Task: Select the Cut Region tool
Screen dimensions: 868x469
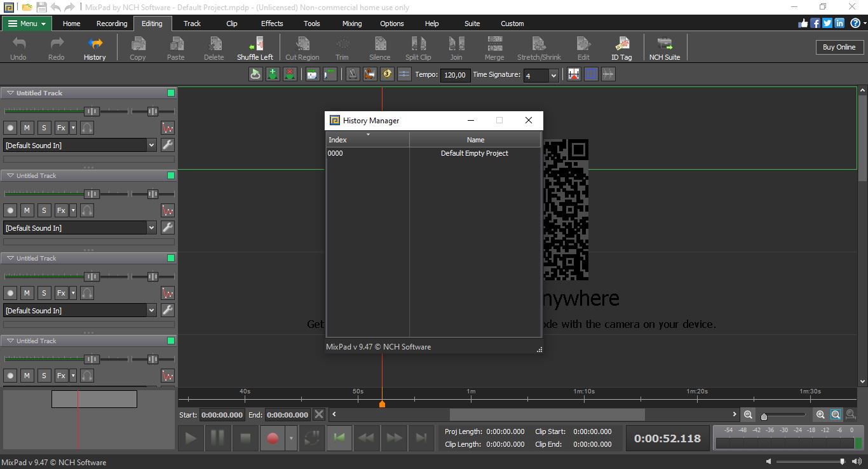Action: 302,49
